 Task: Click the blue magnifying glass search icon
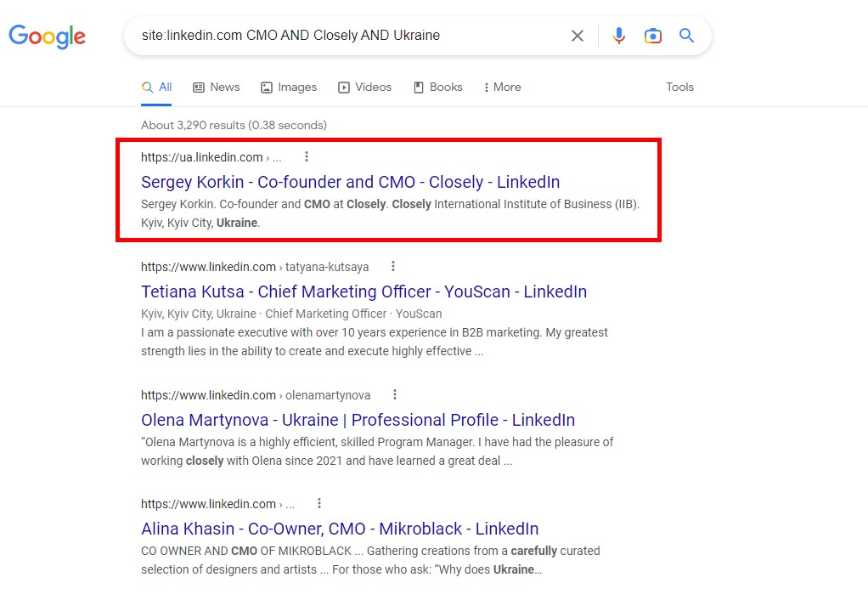[x=686, y=35]
